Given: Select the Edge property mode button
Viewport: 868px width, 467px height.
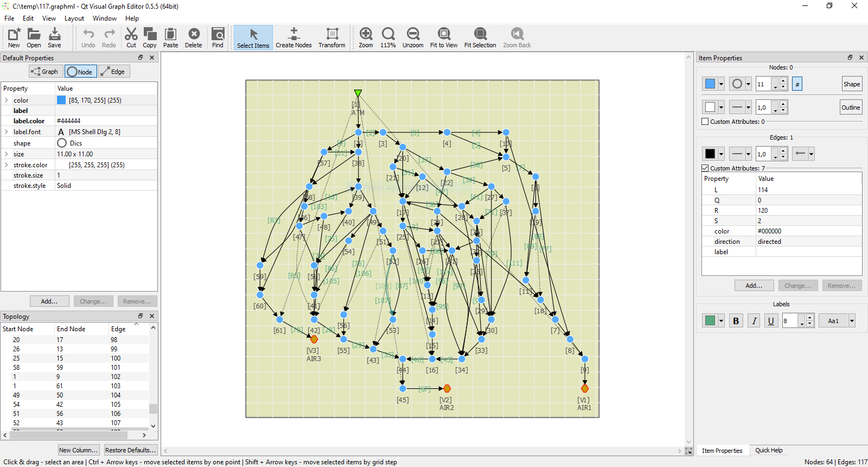Looking at the screenshot, I should pos(113,72).
